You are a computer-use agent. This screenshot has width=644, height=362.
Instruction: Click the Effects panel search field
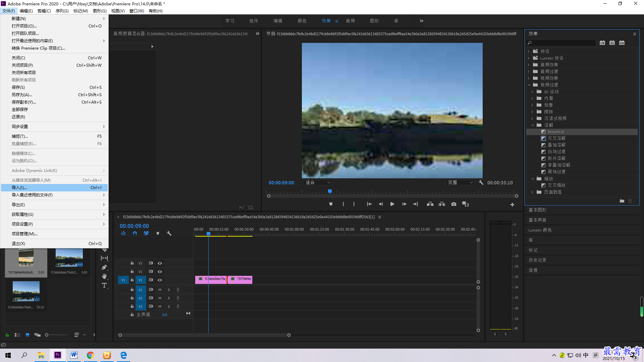pos(561,43)
